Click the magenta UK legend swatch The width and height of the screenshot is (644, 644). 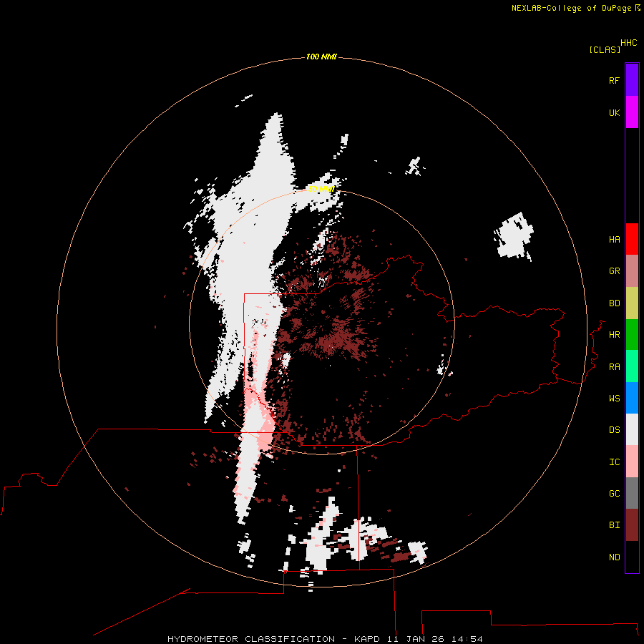pos(632,112)
